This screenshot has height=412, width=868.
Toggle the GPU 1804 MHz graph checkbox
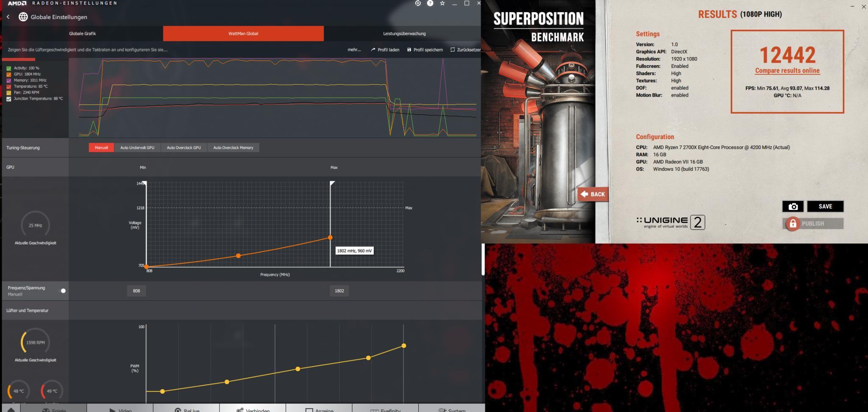[x=9, y=75]
